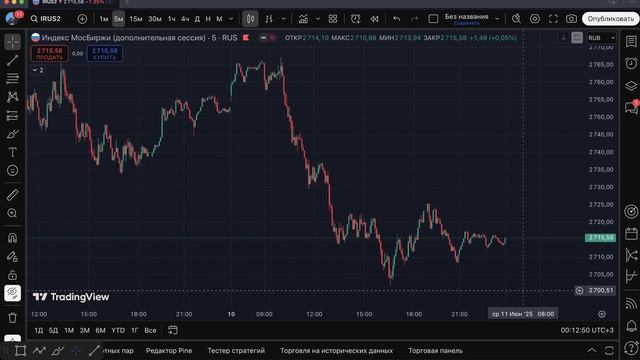The height and width of the screenshot is (360, 640).
Task: Select trend line tool
Action: [x=13, y=60]
